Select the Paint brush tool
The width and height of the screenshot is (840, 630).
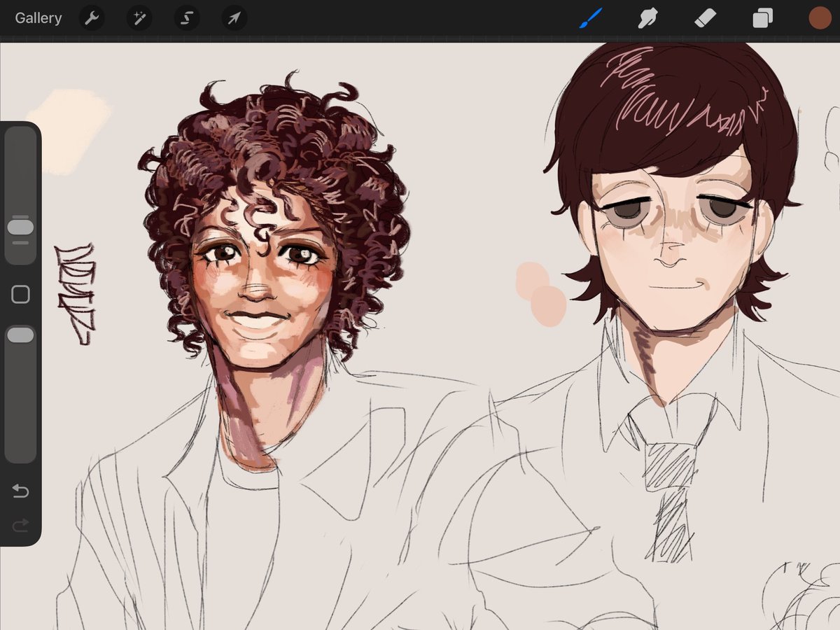(x=591, y=18)
